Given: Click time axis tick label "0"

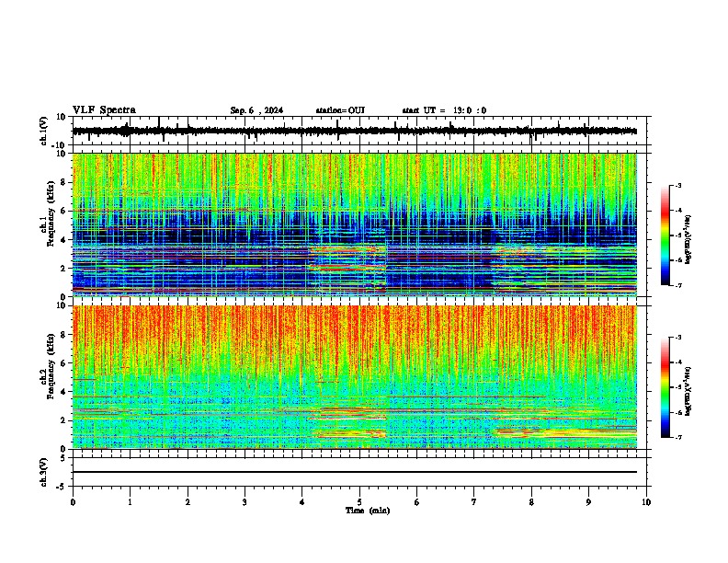Looking at the screenshot, I should pyautogui.click(x=73, y=502).
